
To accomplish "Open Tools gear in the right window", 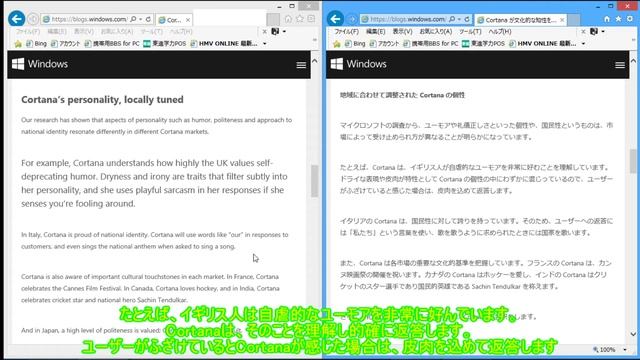I will pos(630,19).
